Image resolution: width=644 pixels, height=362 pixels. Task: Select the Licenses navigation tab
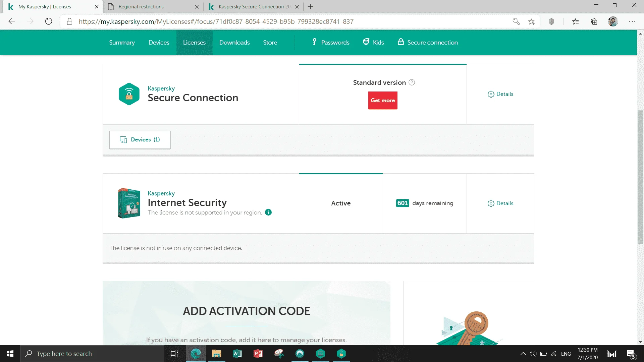pyautogui.click(x=194, y=43)
